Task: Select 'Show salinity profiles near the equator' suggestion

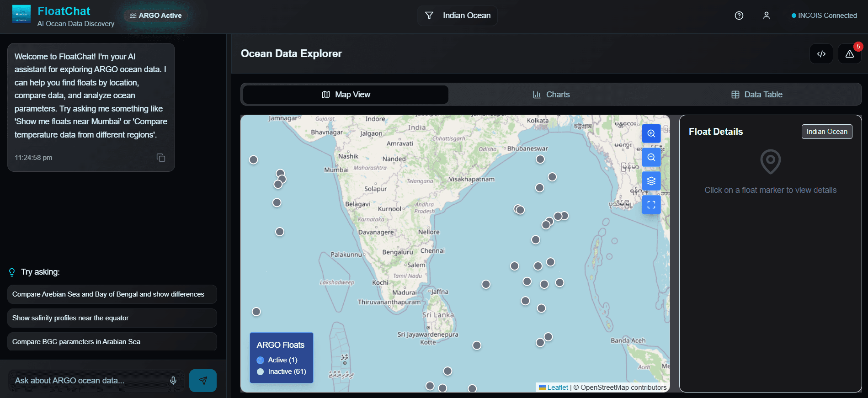Action: click(x=112, y=318)
